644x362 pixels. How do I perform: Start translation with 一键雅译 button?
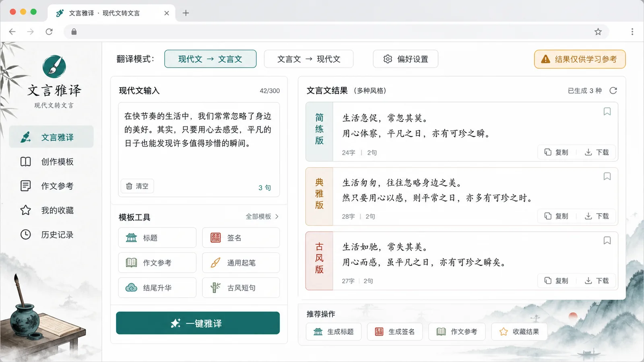(x=198, y=323)
